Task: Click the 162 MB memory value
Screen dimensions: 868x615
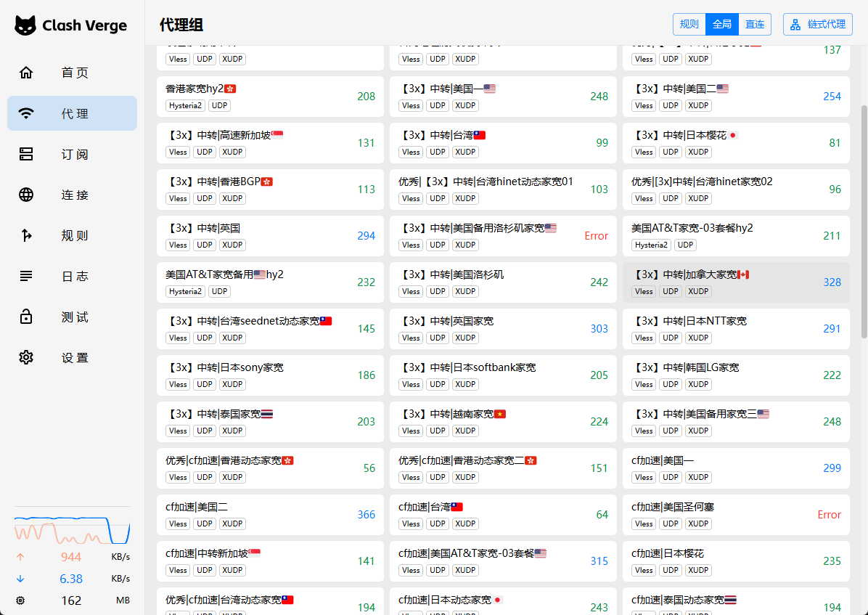Action: click(x=71, y=600)
